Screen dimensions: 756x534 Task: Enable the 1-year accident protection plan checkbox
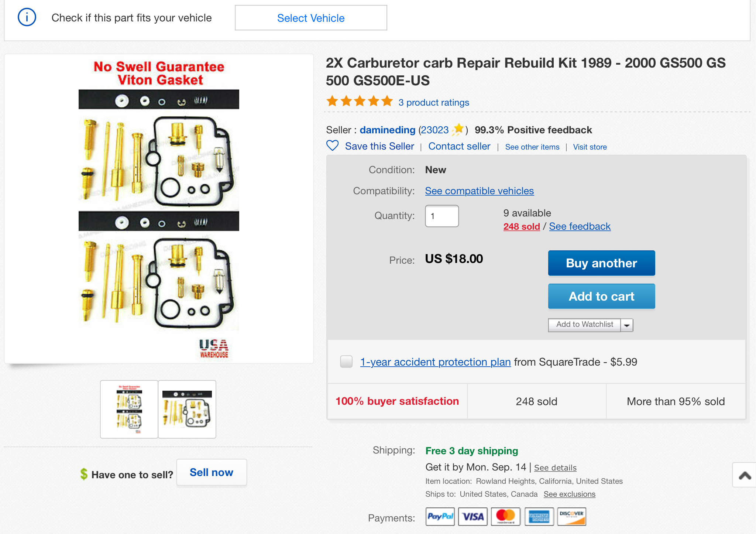point(346,362)
